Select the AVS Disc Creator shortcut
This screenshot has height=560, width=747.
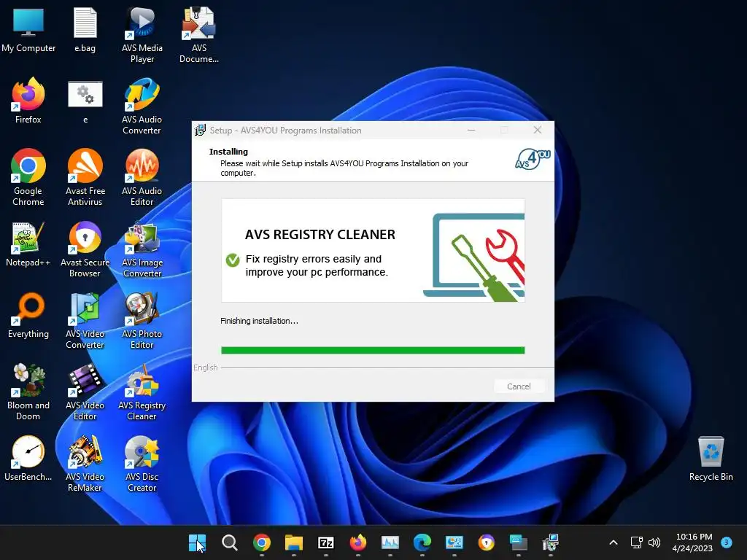pyautogui.click(x=142, y=463)
